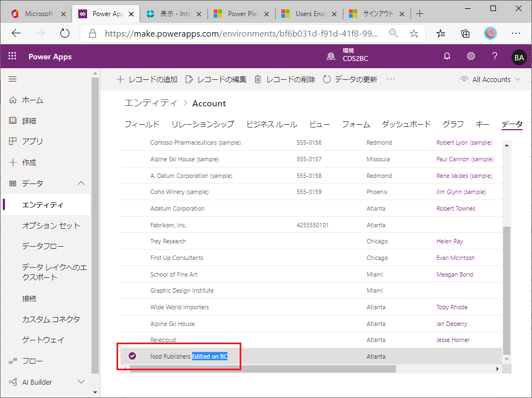The image size is (532, 398).
Task: Add page to favorites star icon
Action: [x=414, y=33]
